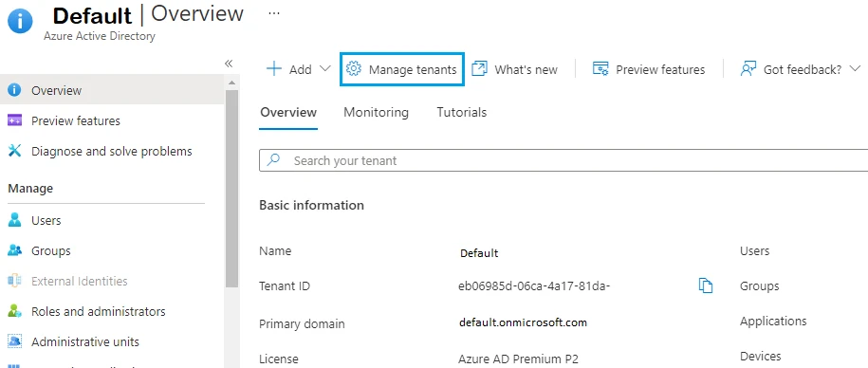Click the Users label on the right
Image resolution: width=868 pixels, height=368 pixels.
[x=754, y=250]
